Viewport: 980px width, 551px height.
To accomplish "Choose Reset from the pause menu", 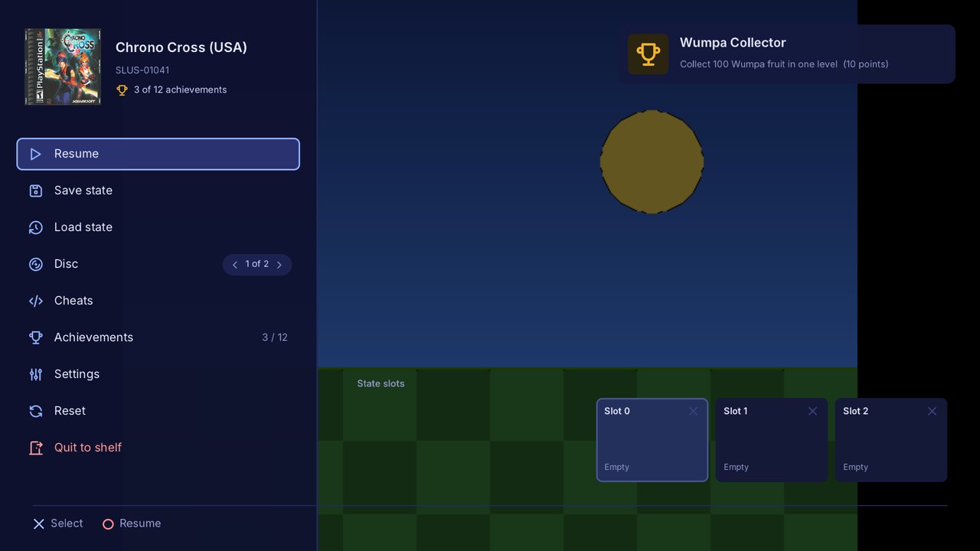I will coord(158,411).
